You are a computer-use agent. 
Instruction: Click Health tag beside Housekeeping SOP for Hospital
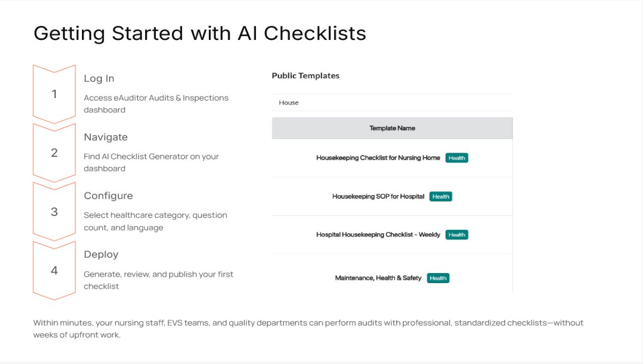click(x=441, y=197)
